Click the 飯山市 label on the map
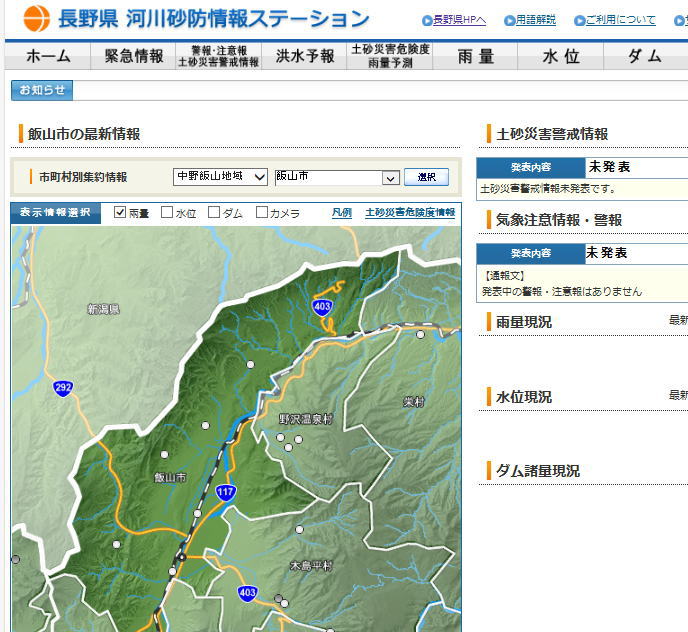This screenshot has height=632, width=688. (x=170, y=478)
